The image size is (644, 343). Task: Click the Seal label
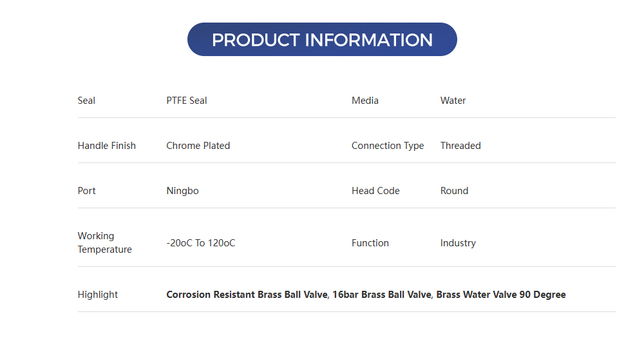click(86, 101)
